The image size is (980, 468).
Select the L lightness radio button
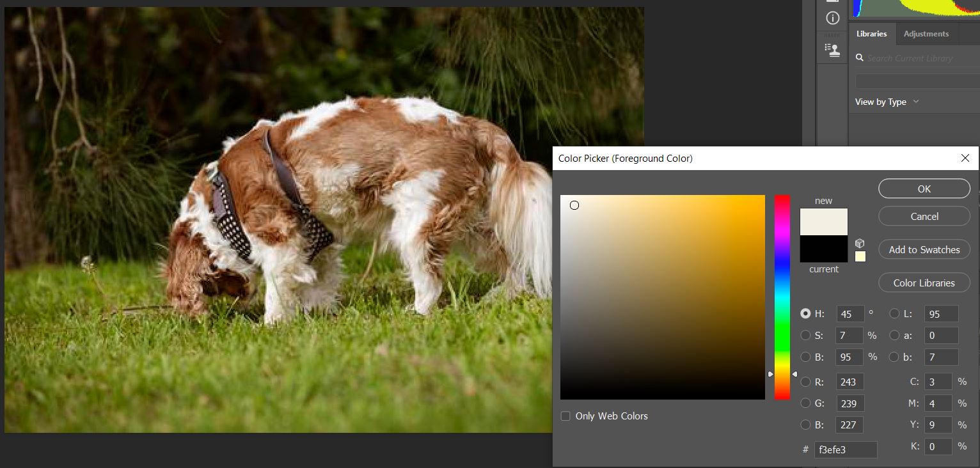pyautogui.click(x=895, y=314)
